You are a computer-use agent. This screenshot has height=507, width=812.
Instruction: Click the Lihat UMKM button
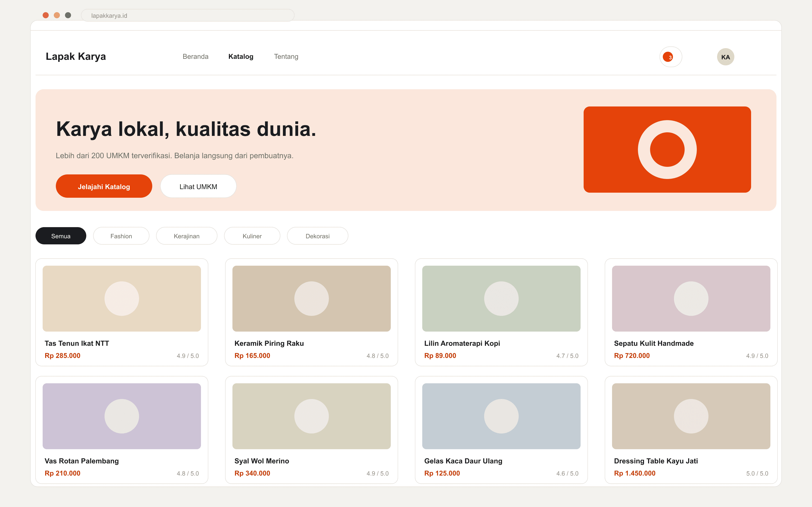(x=198, y=186)
